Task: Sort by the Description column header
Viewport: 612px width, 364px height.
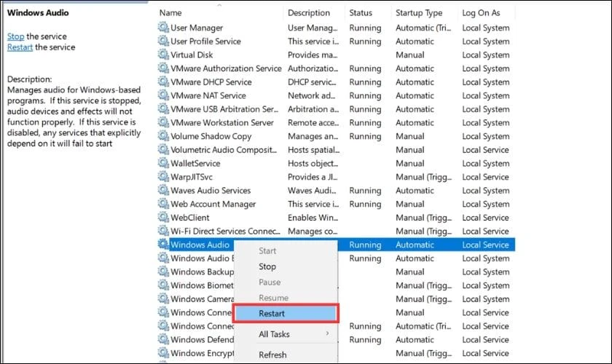Action: (x=309, y=13)
